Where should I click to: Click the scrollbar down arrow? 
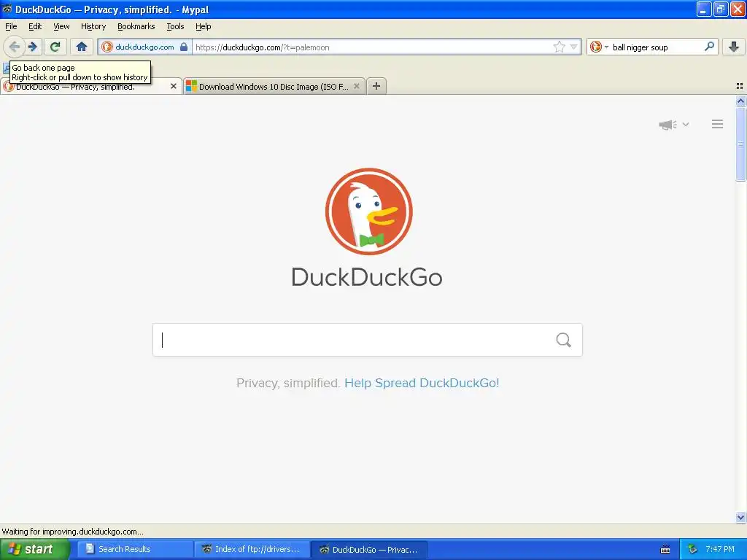pyautogui.click(x=740, y=517)
